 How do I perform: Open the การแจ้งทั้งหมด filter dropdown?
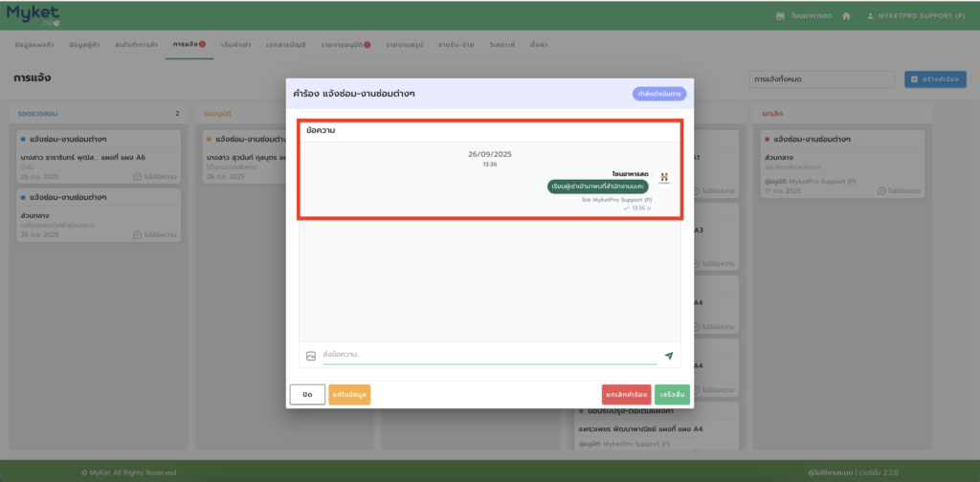point(821,78)
